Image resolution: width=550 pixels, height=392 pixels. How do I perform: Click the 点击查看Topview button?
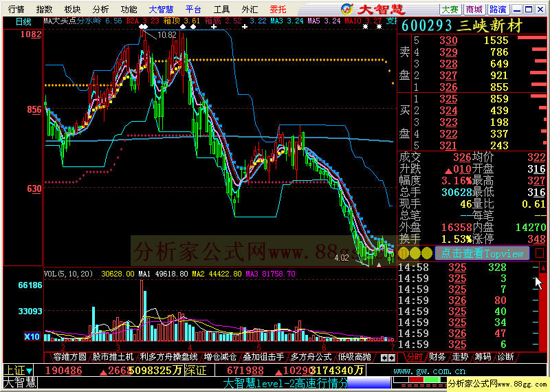482,253
